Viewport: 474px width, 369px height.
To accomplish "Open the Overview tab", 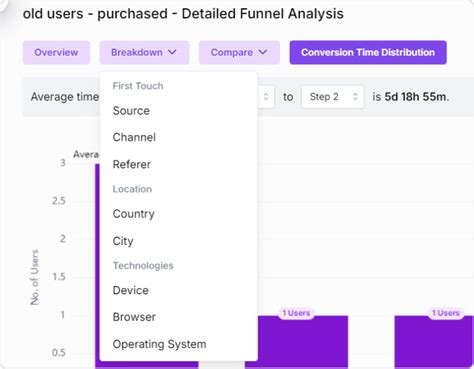I will (56, 52).
